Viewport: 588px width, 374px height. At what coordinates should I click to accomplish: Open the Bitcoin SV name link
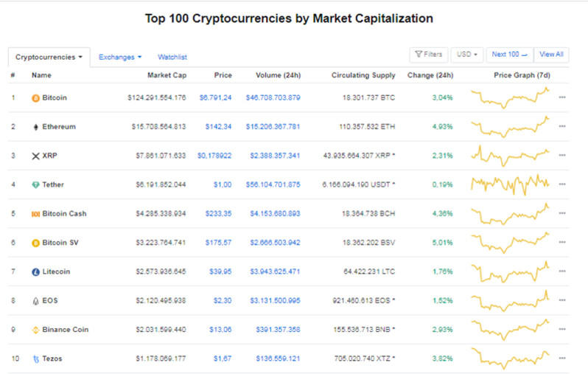64,243
